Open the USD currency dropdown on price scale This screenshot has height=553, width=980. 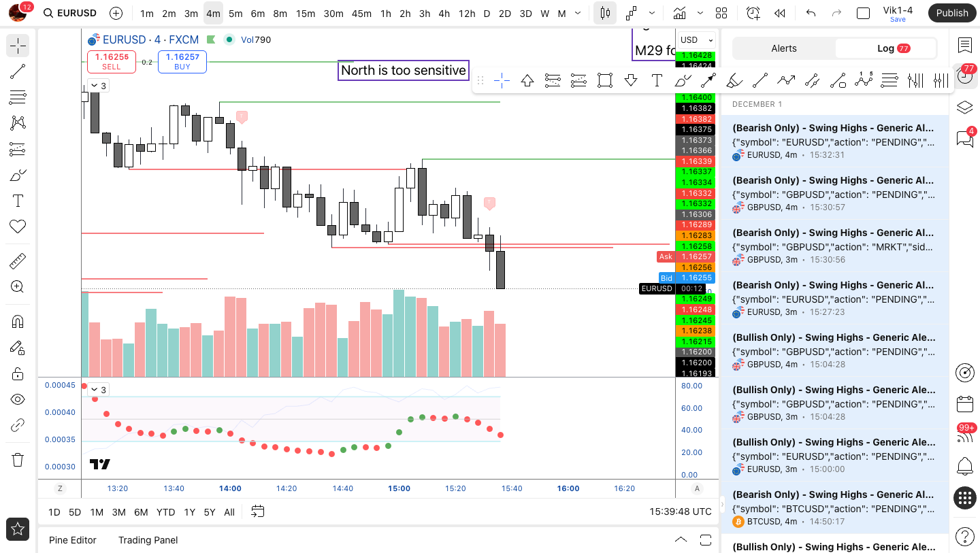point(696,40)
